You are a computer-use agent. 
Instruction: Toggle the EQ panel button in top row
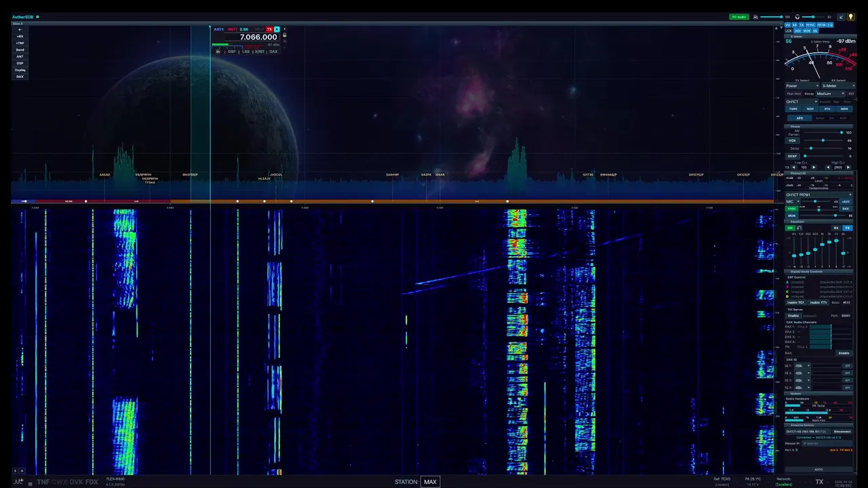(x=830, y=25)
